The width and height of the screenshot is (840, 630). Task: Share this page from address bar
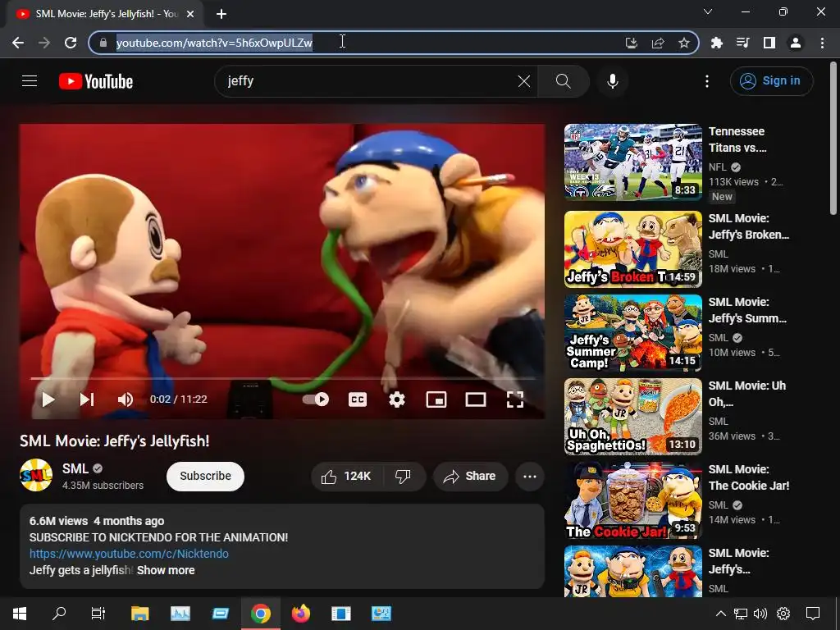coord(658,43)
